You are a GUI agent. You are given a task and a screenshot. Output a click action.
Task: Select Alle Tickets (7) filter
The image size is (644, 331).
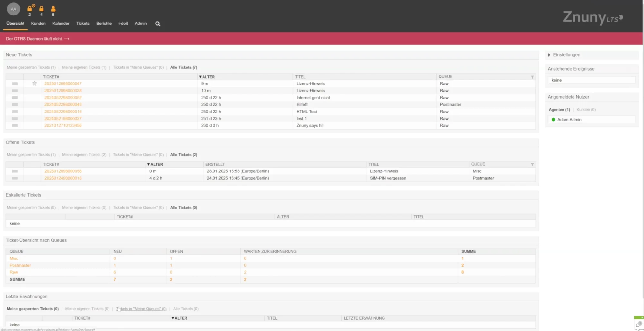click(x=184, y=67)
